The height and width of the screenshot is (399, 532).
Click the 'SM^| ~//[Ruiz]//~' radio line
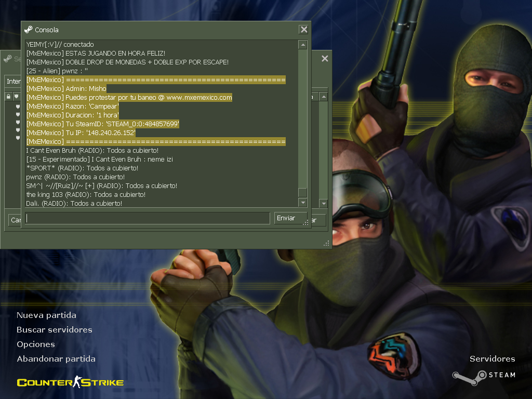point(101,185)
